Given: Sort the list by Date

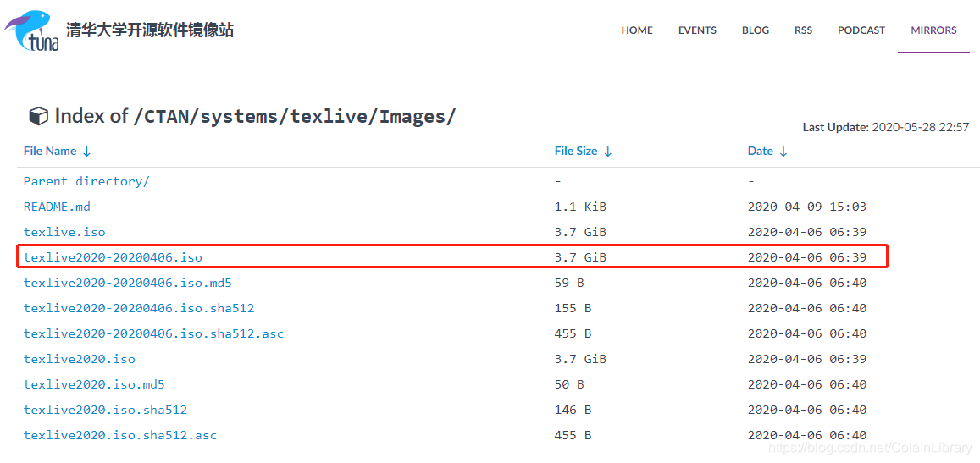Looking at the screenshot, I should point(767,152).
